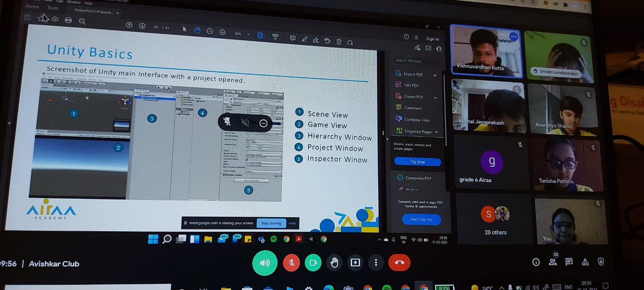
Task: Open the Window menu
Action: [x=74, y=2]
